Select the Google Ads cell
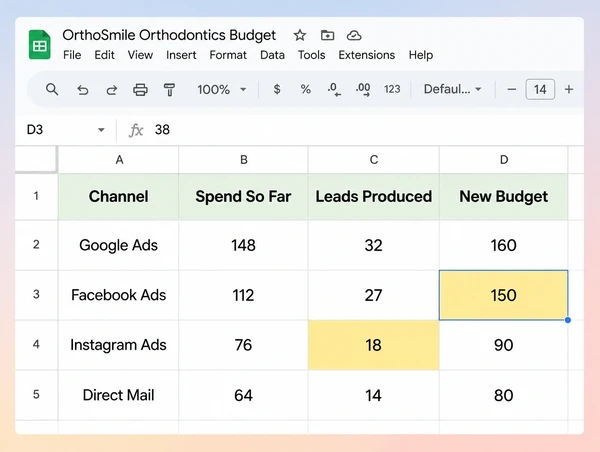The height and width of the screenshot is (452, 600). tap(119, 245)
